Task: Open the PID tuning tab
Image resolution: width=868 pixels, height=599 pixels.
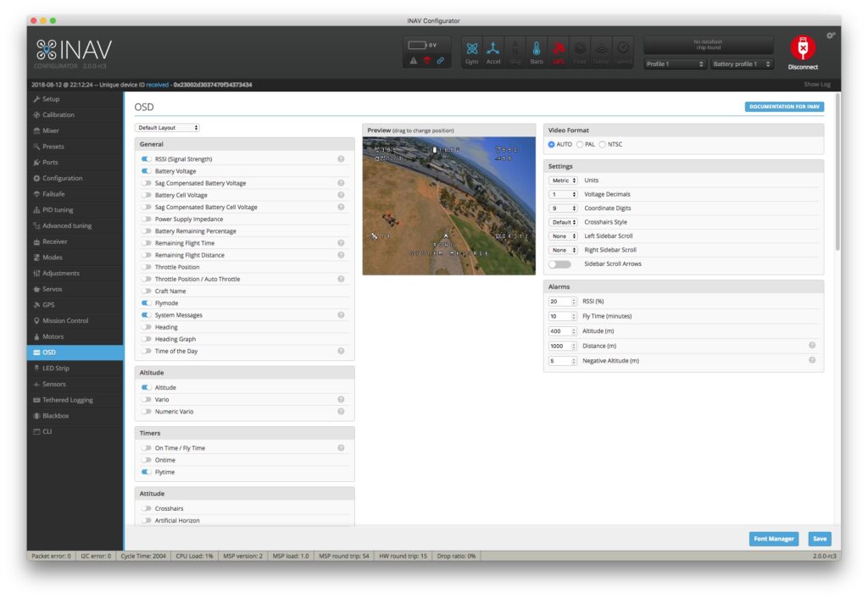Action: [x=58, y=210]
